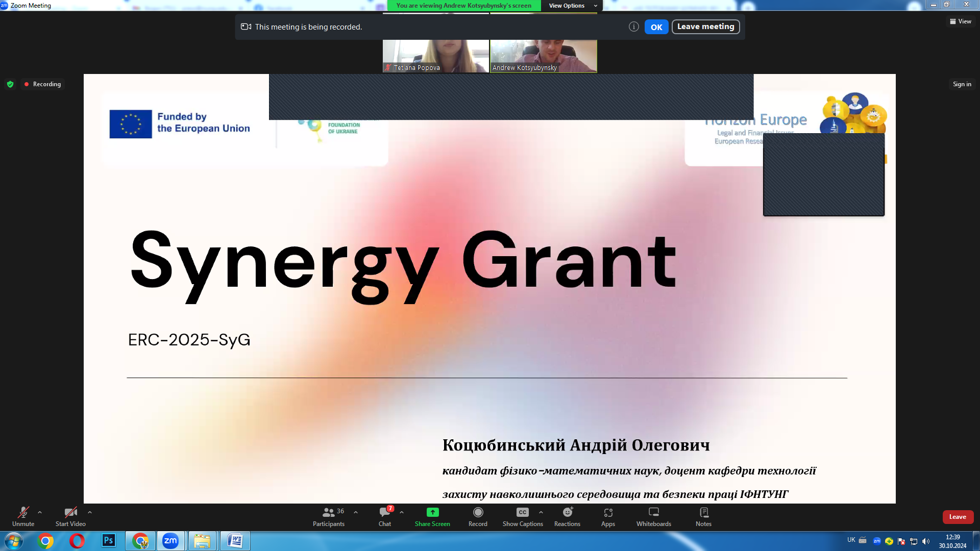Viewport: 980px width, 551px height.
Task: Start recording with the Record button
Action: click(478, 516)
